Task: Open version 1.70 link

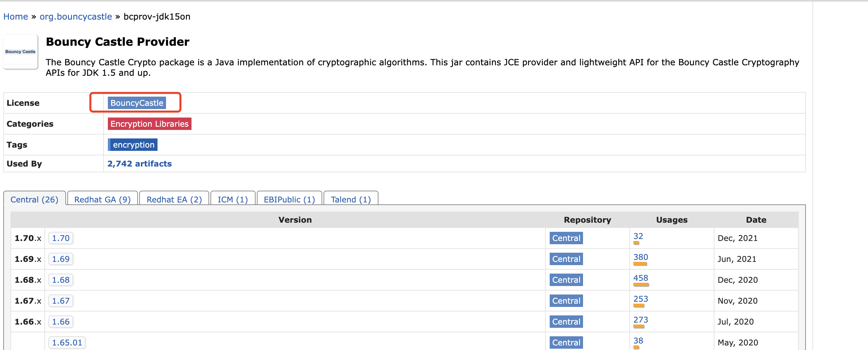Action: 61,238
